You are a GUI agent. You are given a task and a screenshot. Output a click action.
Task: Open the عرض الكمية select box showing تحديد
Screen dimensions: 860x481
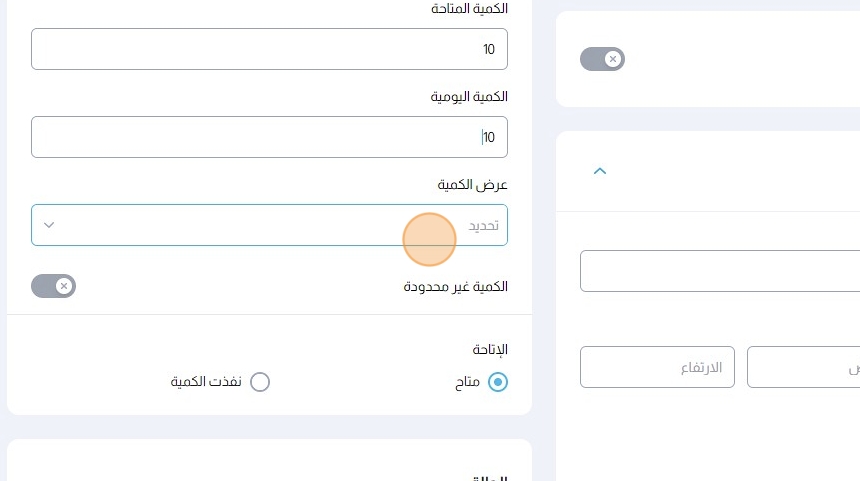coord(269,225)
